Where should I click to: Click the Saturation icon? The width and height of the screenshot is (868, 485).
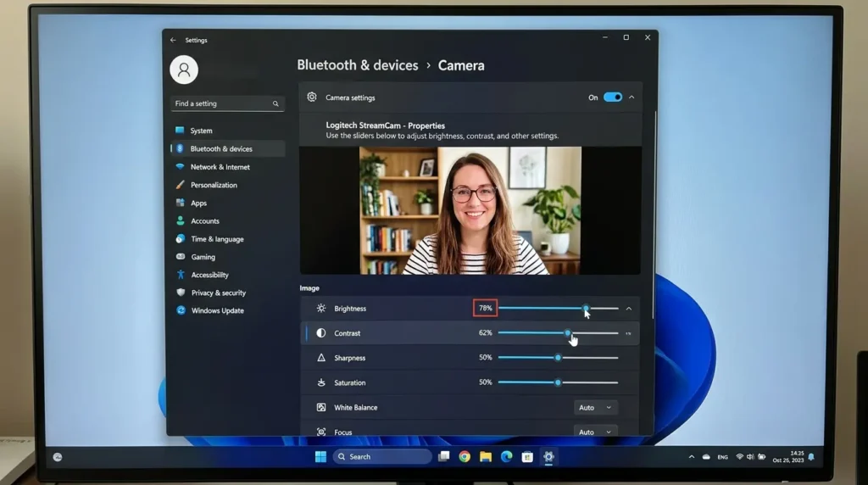pos(321,382)
